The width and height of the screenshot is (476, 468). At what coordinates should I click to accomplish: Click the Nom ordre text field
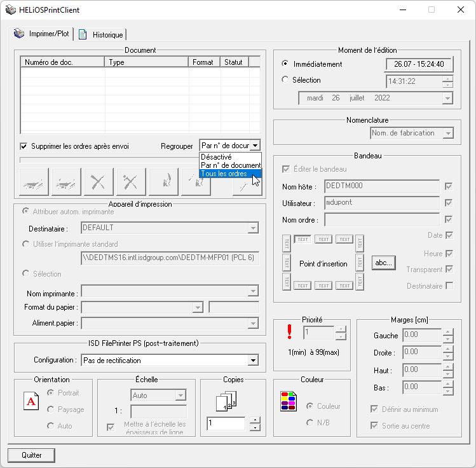coord(382,219)
